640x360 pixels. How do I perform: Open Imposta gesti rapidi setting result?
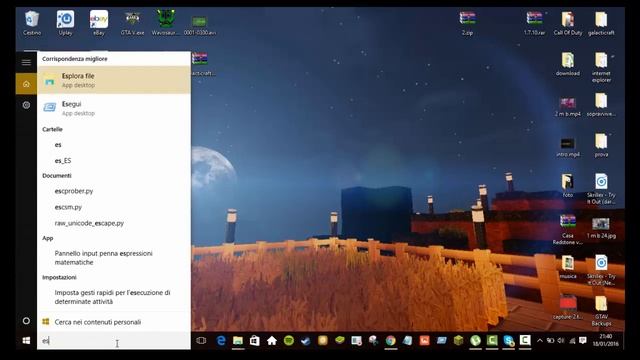pyautogui.click(x=113, y=297)
